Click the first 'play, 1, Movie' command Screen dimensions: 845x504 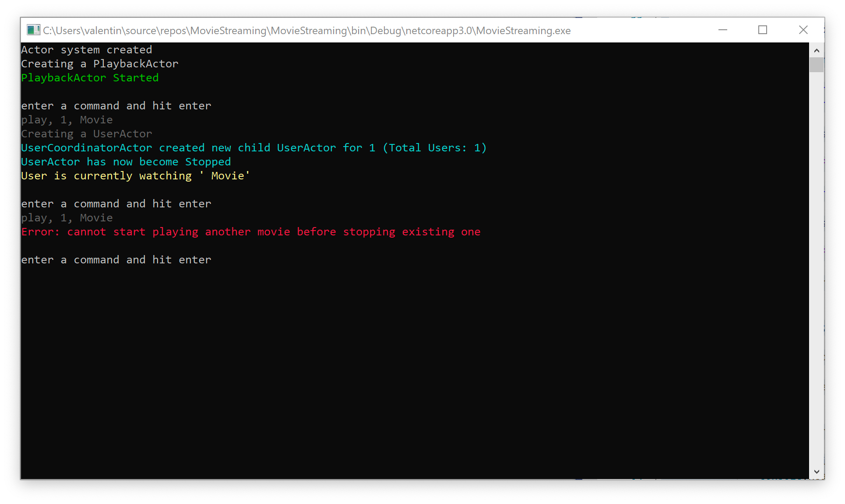67,120
